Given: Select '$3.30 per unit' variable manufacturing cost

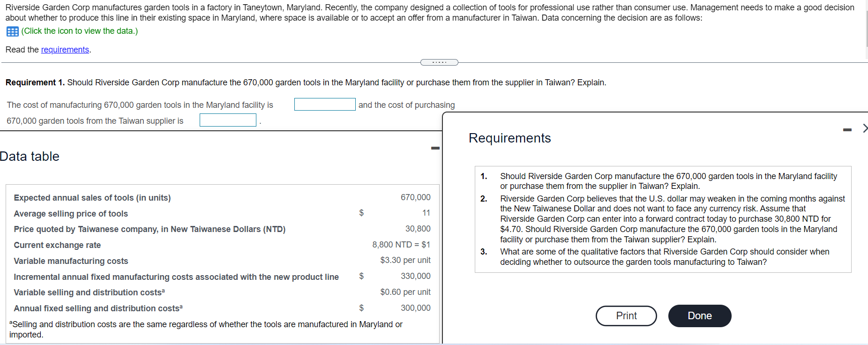Looking at the screenshot, I should tap(405, 260).
